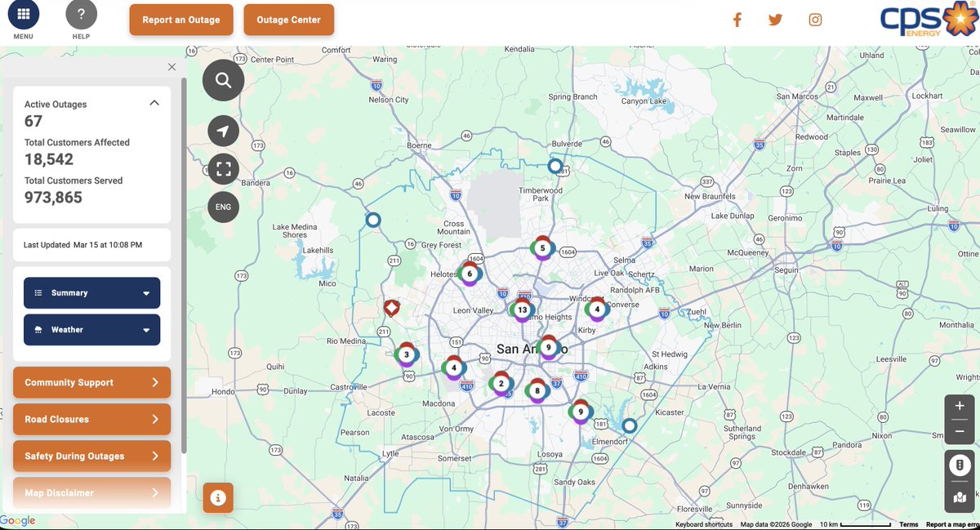Viewport: 980px width, 530px height.
Task: Open the map search magnifier button
Action: pos(224,80)
